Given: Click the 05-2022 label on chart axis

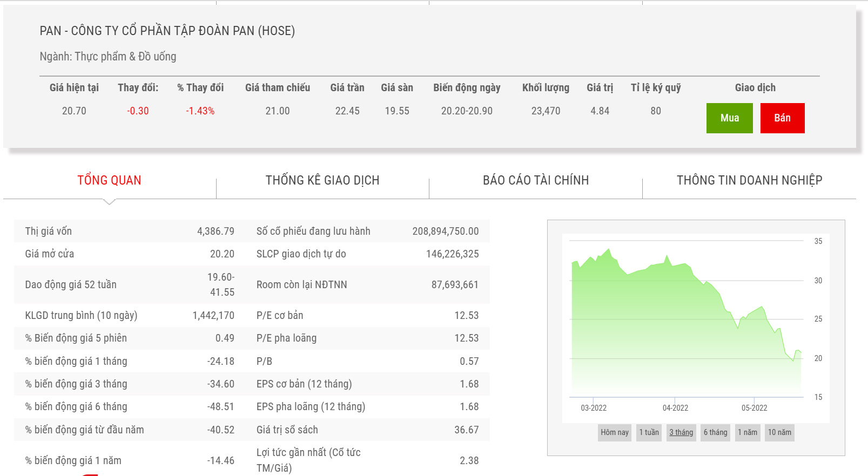Looking at the screenshot, I should click(754, 408).
